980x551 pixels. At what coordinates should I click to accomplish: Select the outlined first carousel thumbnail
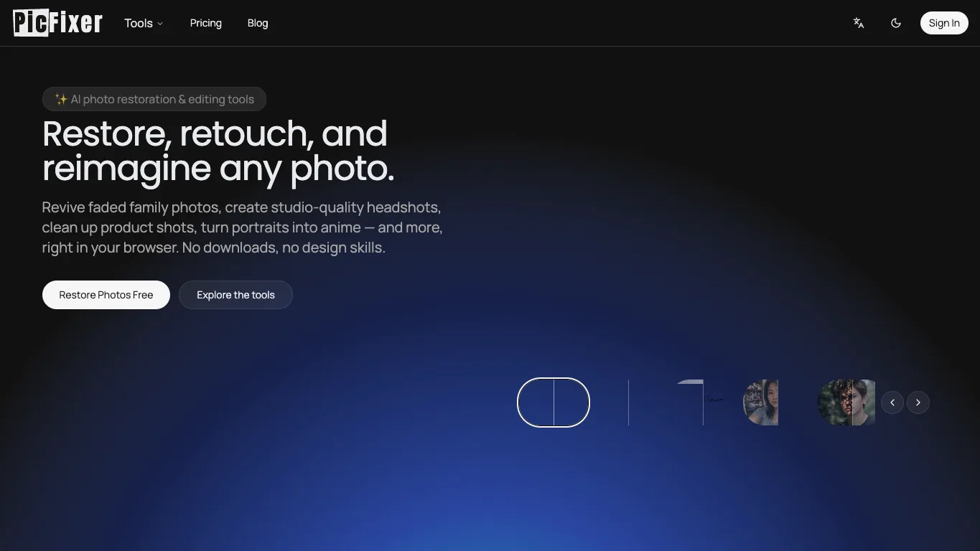pyautogui.click(x=554, y=402)
